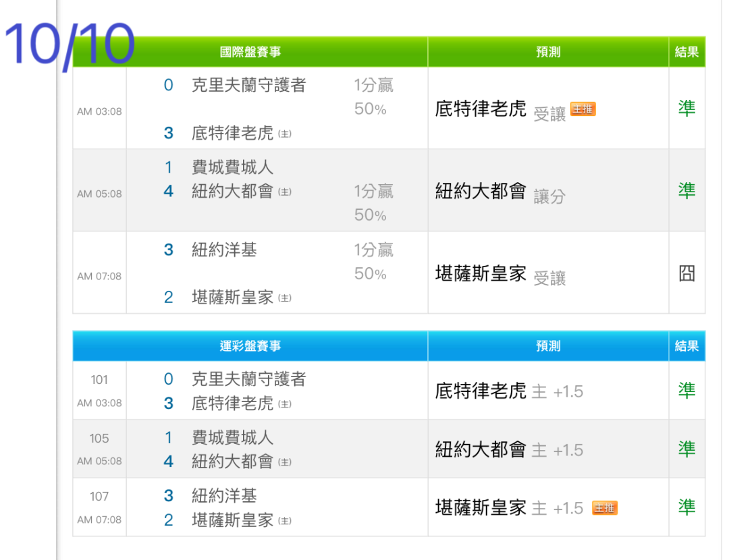Select home team 底特律老虎 in game 101 matchup

click(232, 403)
